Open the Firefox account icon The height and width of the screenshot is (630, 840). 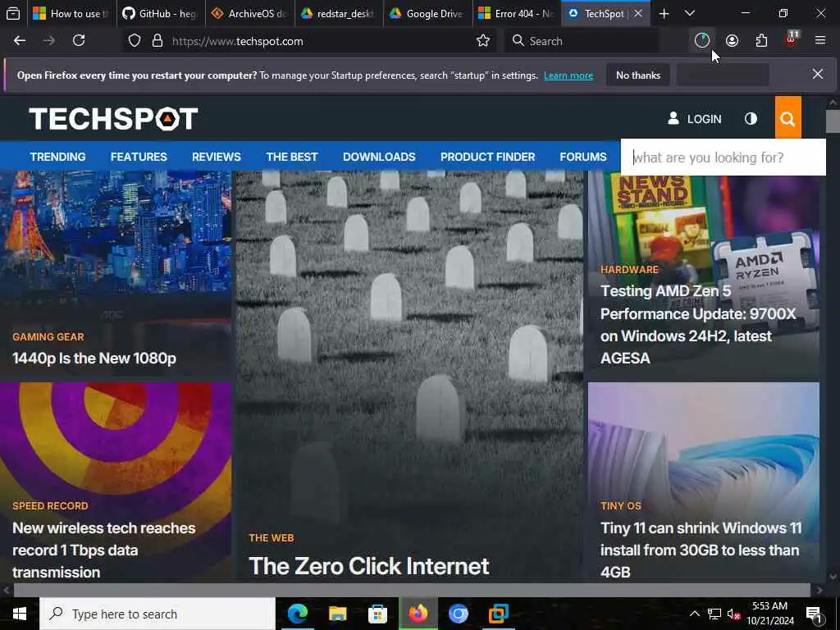(732, 41)
